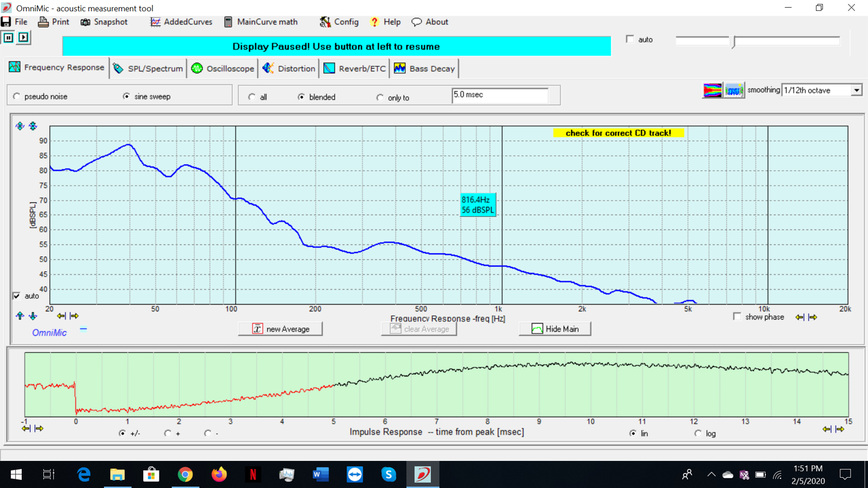Click the shift graph down arrow
This screenshot has width=868, height=488.
(33, 316)
